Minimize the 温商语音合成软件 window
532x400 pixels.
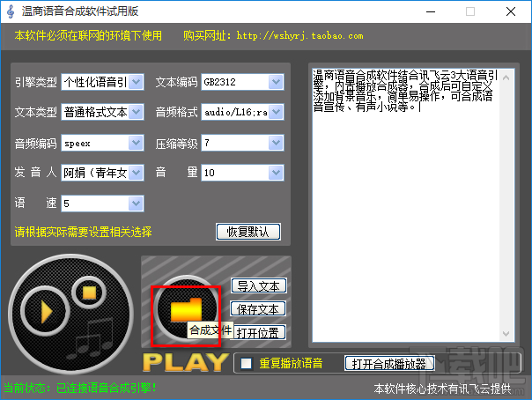coord(431,11)
